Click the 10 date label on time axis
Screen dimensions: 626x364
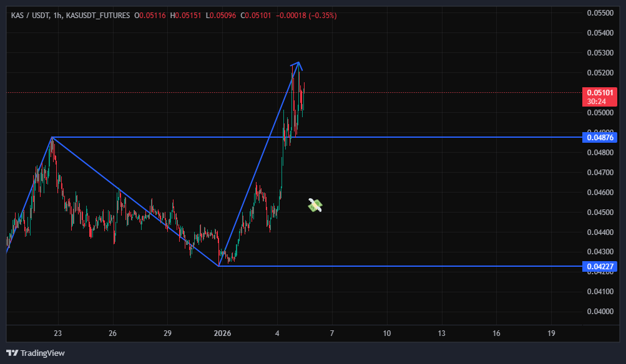click(x=386, y=333)
